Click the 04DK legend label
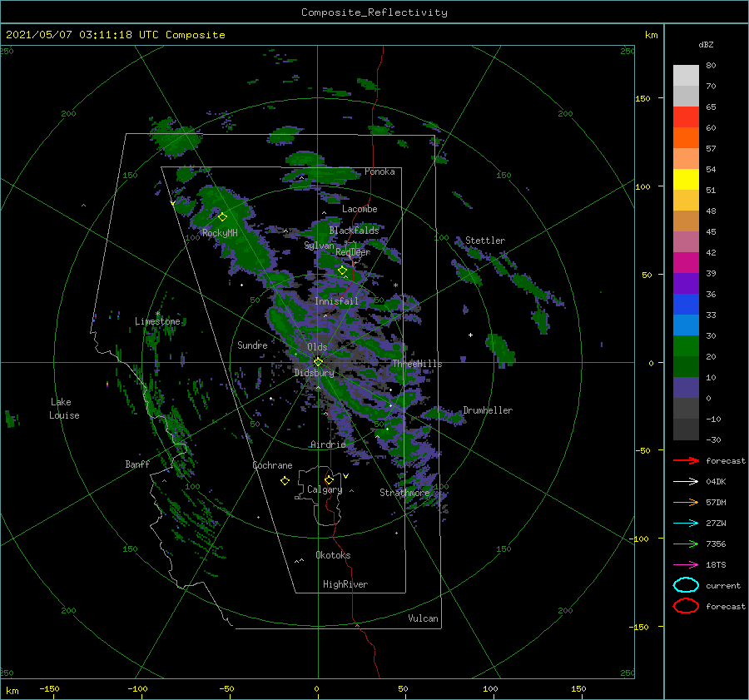Image resolution: width=749 pixels, height=700 pixels. 716,482
